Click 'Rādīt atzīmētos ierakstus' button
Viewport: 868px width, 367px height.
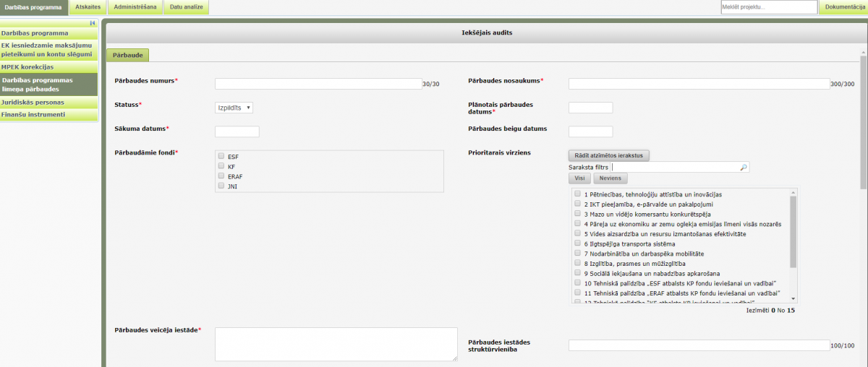610,155
